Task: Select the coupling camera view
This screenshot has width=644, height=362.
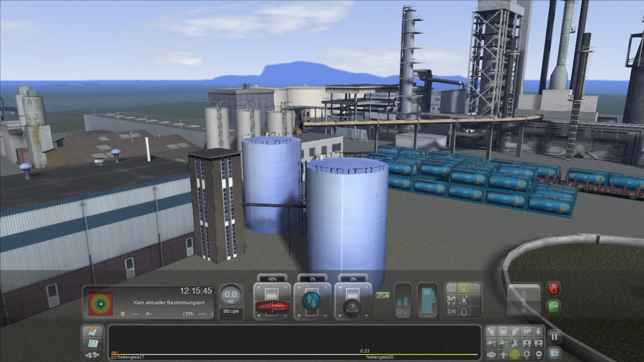Action: click(492, 355)
